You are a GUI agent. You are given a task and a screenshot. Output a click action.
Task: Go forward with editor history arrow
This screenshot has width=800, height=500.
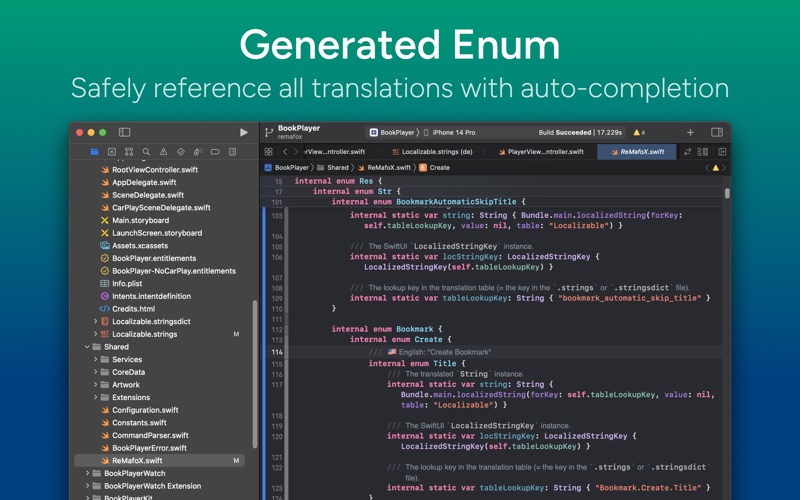(296, 152)
